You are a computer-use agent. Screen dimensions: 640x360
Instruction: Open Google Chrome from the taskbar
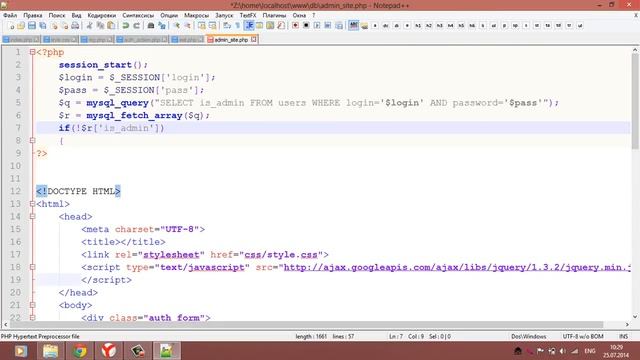point(80,351)
